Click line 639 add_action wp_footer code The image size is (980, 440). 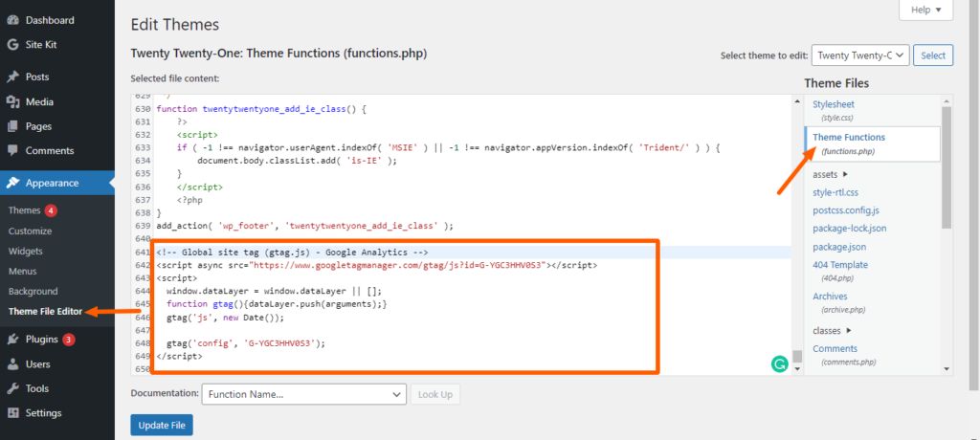click(x=304, y=226)
